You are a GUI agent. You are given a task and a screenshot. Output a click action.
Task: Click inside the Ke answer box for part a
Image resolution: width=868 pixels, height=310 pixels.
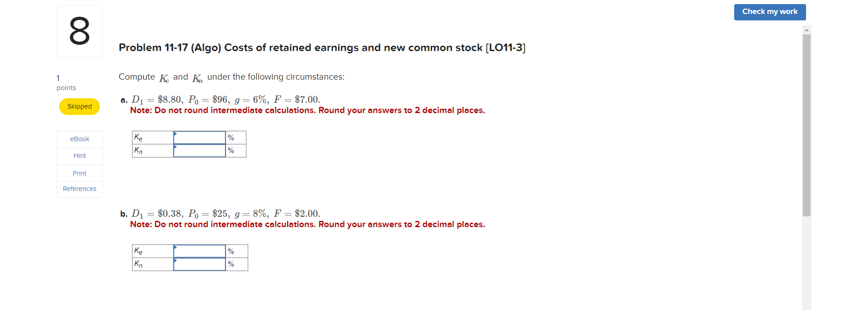199,138
